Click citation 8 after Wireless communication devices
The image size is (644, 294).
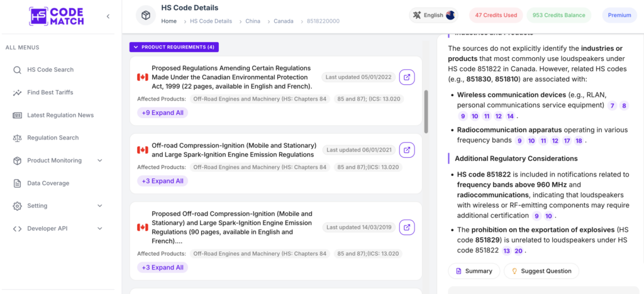[x=624, y=106]
